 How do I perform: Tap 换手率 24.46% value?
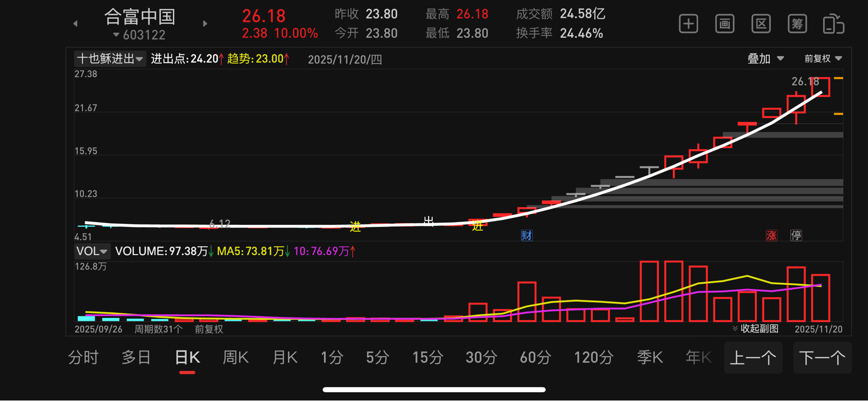pos(581,33)
